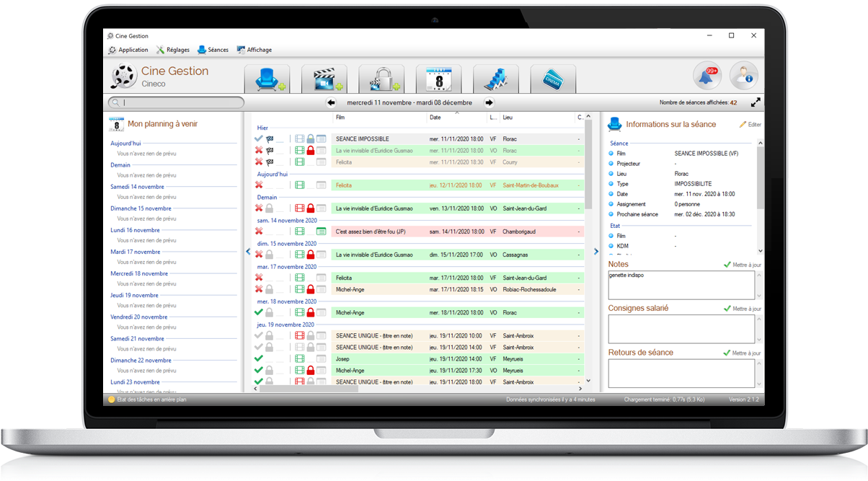Image resolution: width=868 pixels, height=481 pixels.
Task: Open the Application menu
Action: [x=128, y=50]
